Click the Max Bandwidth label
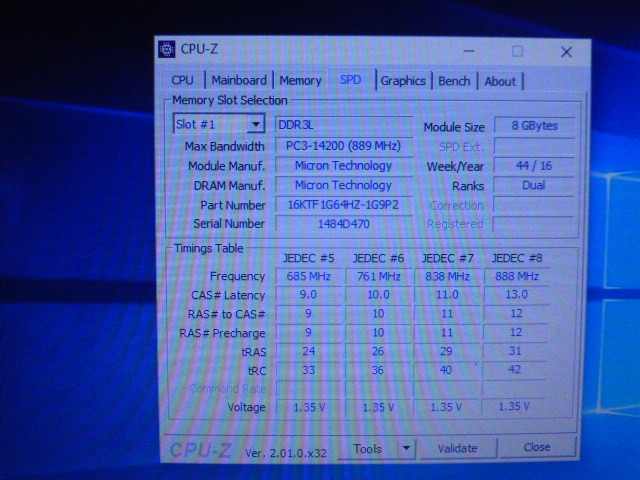640x480 pixels. [x=224, y=146]
